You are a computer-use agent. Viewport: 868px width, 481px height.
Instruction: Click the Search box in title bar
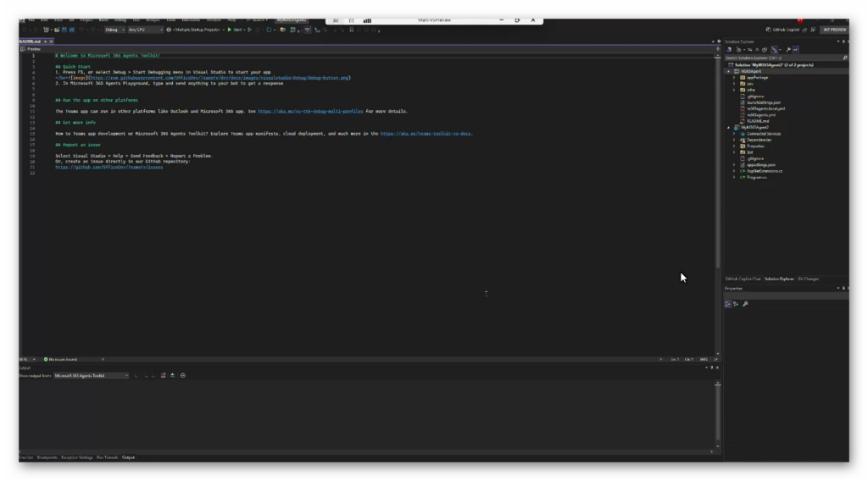(x=256, y=20)
